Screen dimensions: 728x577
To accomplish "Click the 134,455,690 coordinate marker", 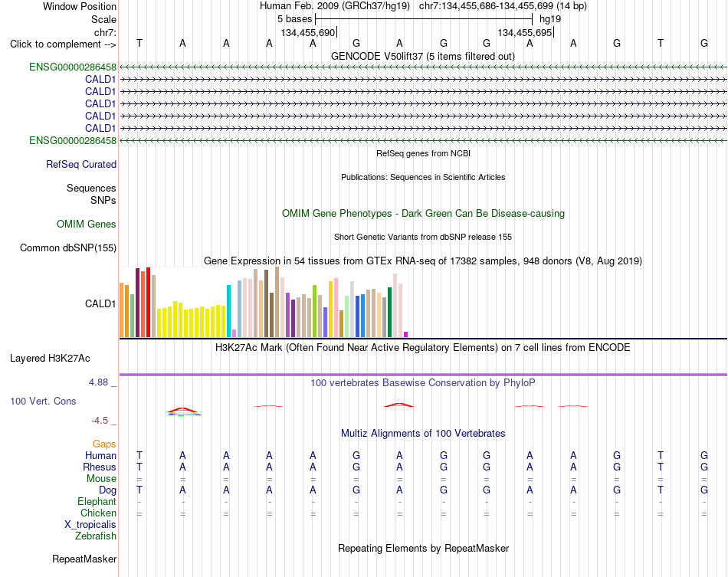I will (308, 32).
